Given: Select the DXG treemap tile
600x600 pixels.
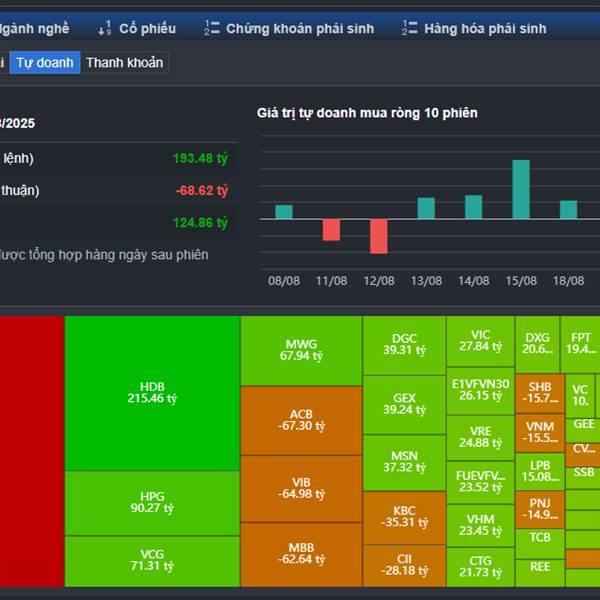Looking at the screenshot, I should click(537, 344).
